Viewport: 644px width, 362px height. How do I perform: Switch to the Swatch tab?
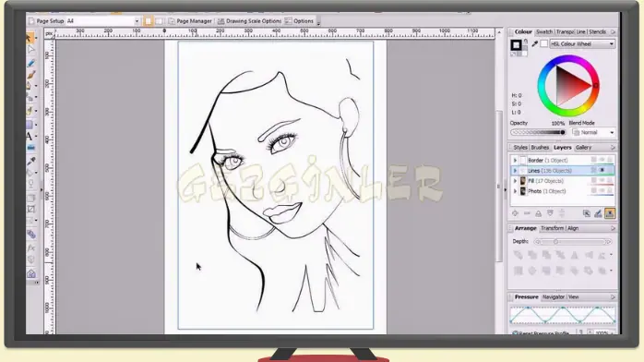click(x=544, y=31)
